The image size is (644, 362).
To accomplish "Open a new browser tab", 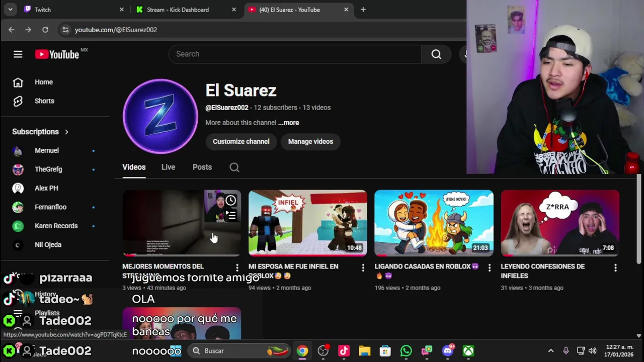I will (363, 10).
